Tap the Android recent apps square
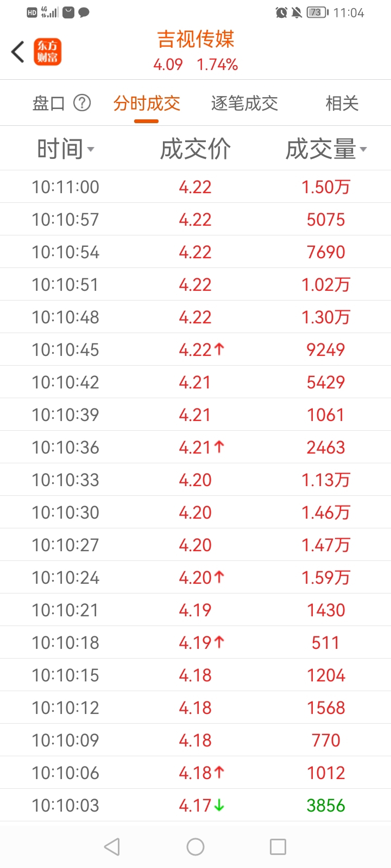The height and width of the screenshot is (868, 391). [x=278, y=847]
